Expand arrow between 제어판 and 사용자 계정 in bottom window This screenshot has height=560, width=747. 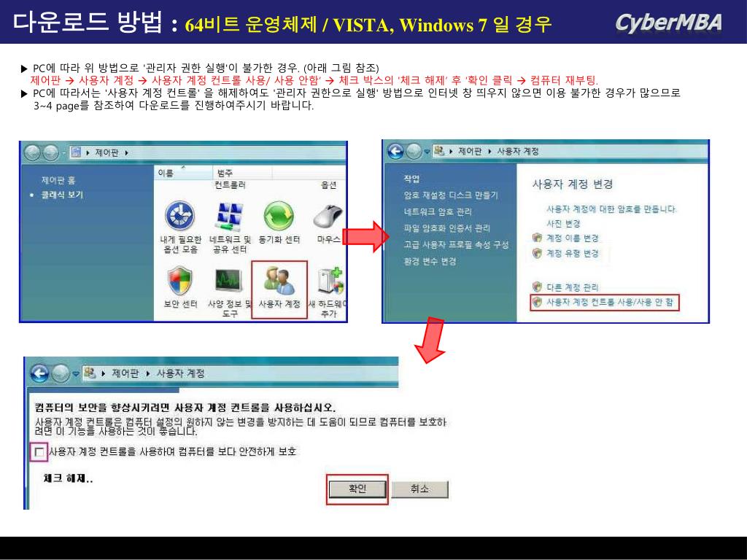coord(147,373)
